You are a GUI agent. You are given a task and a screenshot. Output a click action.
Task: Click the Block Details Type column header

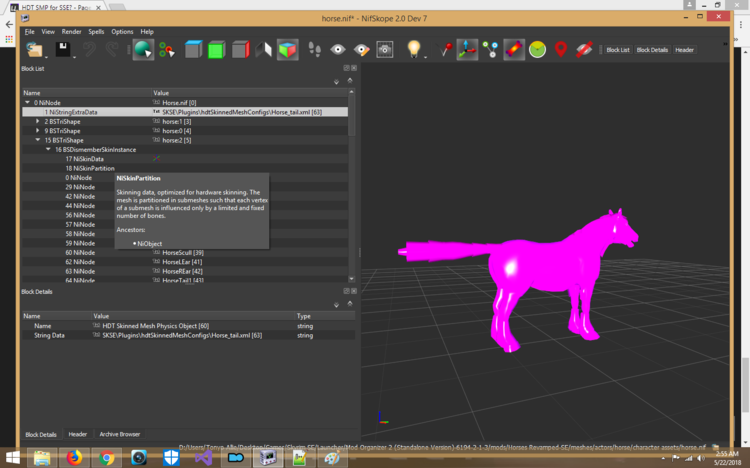coord(325,316)
